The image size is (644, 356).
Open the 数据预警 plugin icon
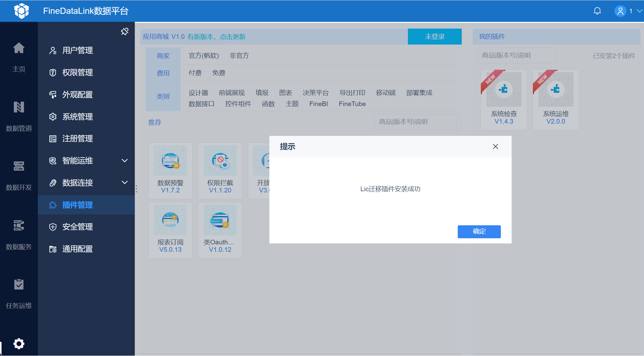(x=170, y=160)
